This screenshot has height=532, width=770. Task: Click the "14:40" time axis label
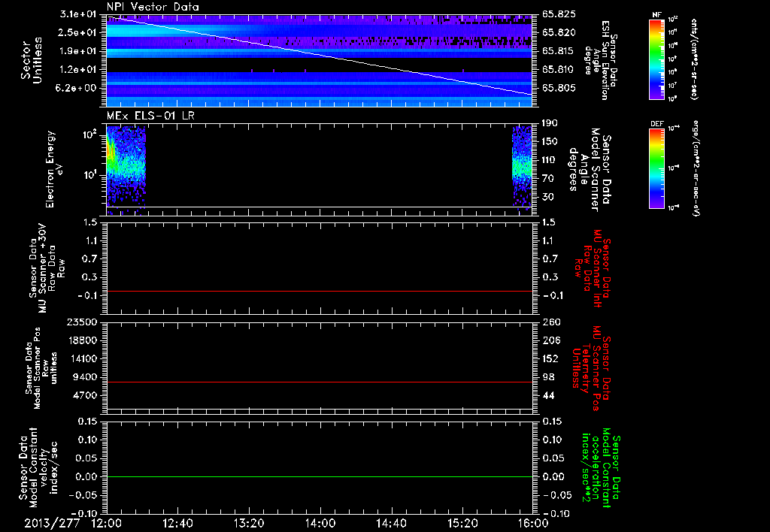(391, 523)
